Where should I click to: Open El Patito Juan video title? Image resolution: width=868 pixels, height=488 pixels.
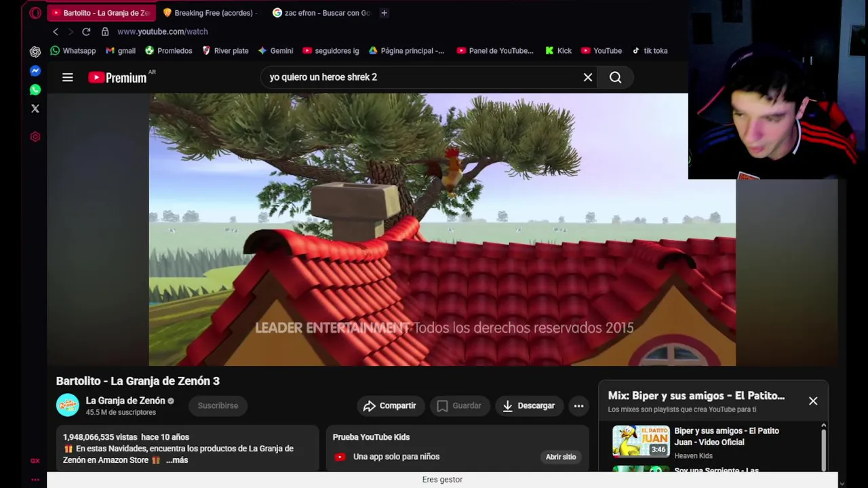pos(726,436)
